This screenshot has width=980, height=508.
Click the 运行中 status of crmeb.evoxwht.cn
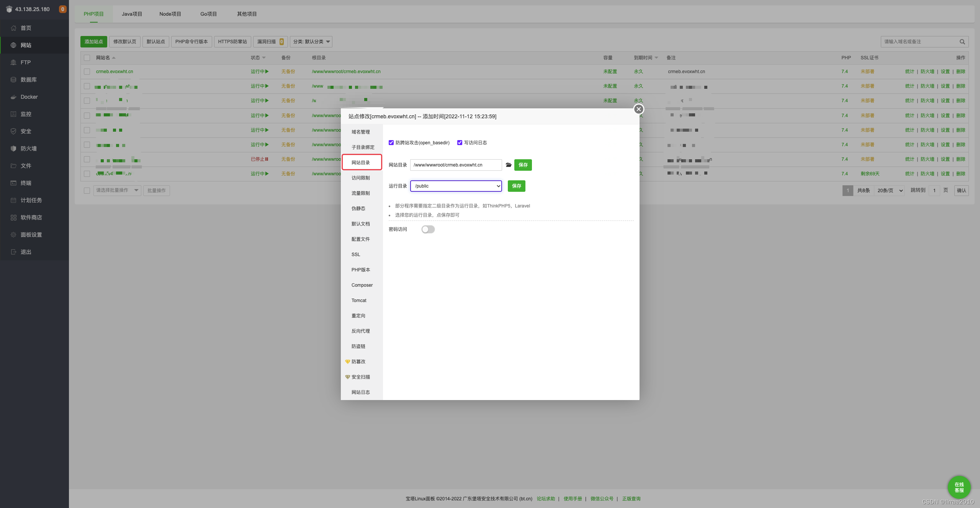[x=260, y=72]
